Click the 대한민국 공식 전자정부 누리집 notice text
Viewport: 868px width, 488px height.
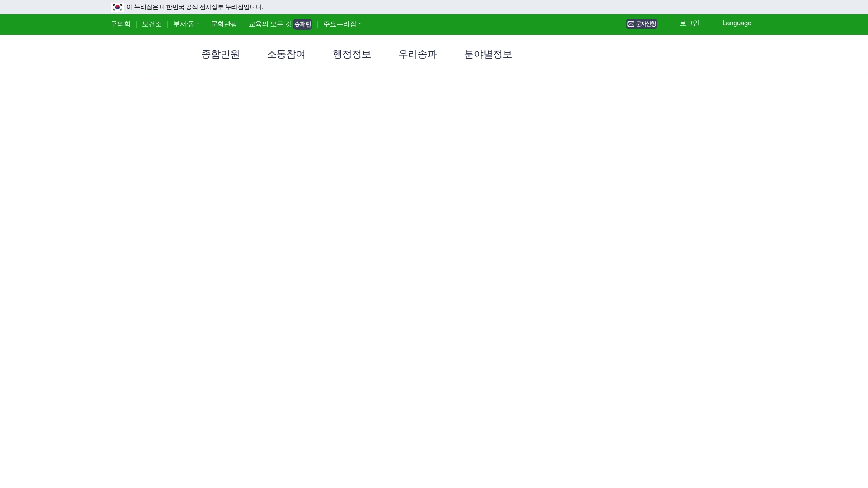(195, 7)
